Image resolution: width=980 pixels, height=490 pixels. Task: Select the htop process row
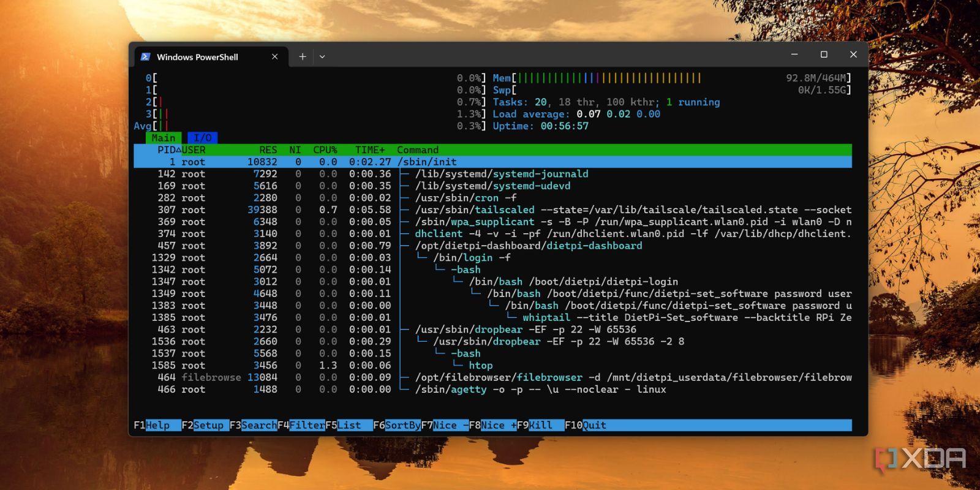tap(492, 366)
